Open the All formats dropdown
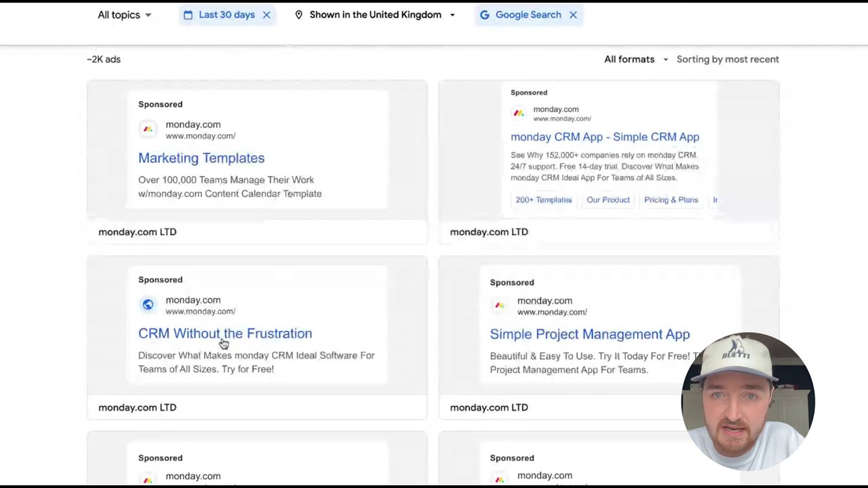The width and height of the screenshot is (868, 488). point(636,60)
